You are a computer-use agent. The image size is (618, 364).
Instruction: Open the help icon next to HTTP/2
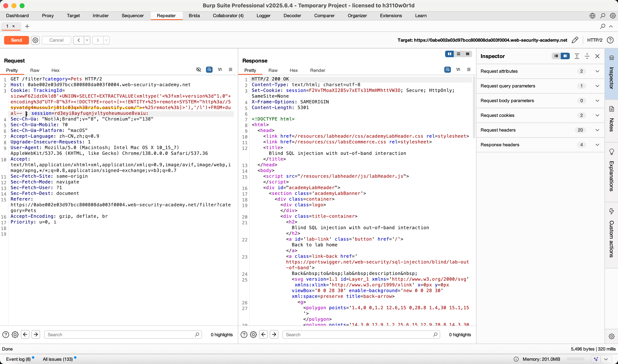coord(610,40)
